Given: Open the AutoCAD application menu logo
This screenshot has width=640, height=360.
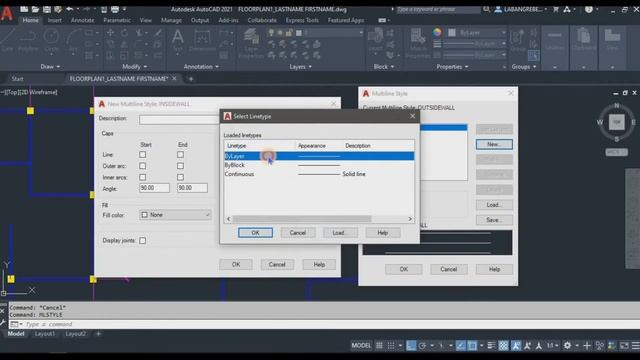Looking at the screenshot, I should [x=7, y=13].
